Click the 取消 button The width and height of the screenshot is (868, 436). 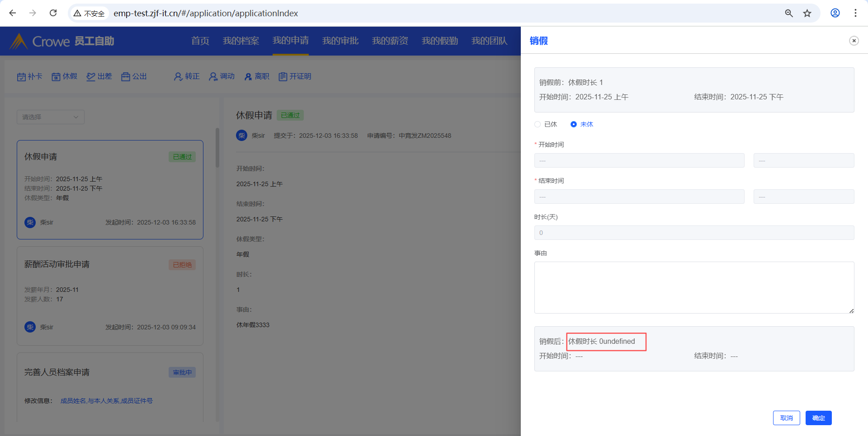(787, 418)
